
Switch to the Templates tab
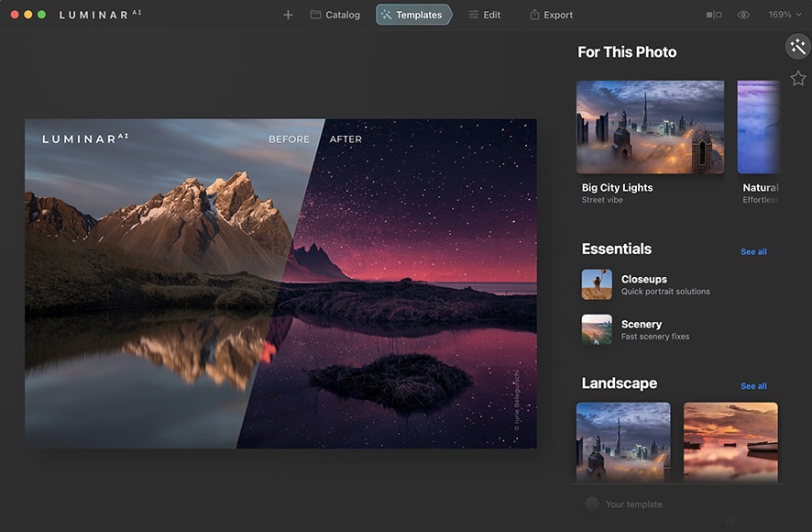pos(413,15)
